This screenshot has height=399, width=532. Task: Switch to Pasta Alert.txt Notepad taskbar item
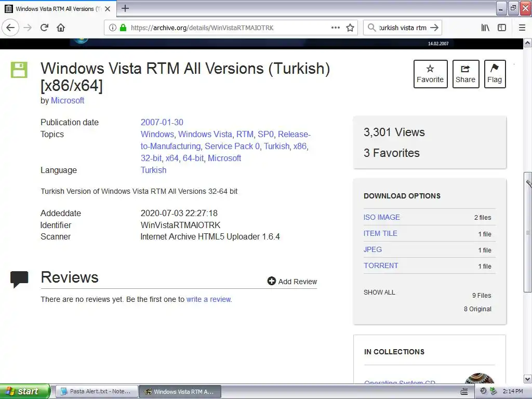pos(96,391)
